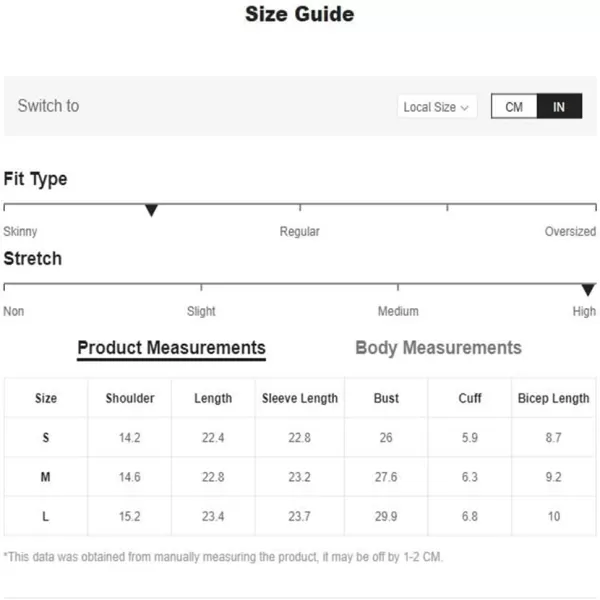Click the Bicep Length column header
This screenshot has width=600, height=600.
click(x=553, y=398)
